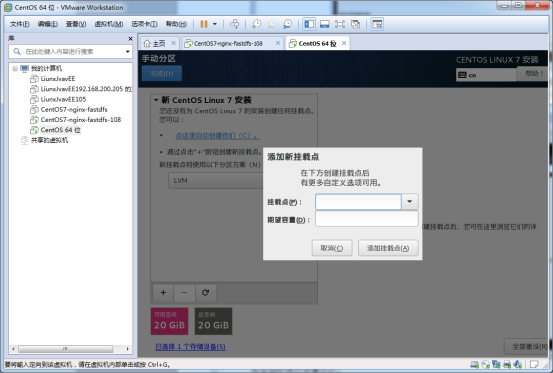553x373 pixels.
Task: Close the 主页 tab
Action: pyautogui.click(x=173, y=43)
